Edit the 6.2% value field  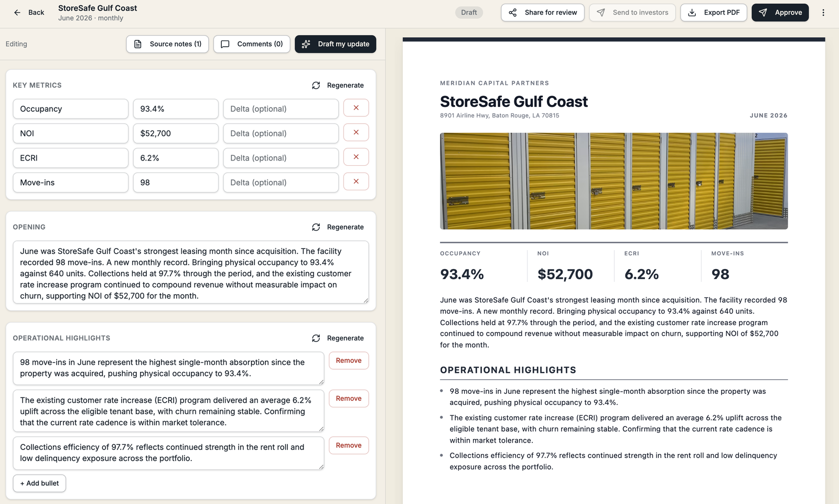tap(176, 158)
